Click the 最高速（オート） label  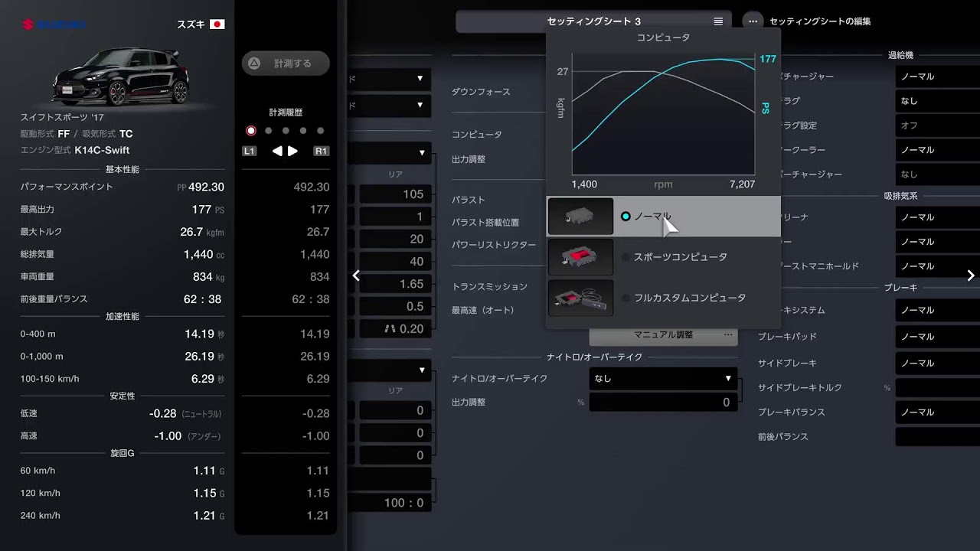click(483, 311)
